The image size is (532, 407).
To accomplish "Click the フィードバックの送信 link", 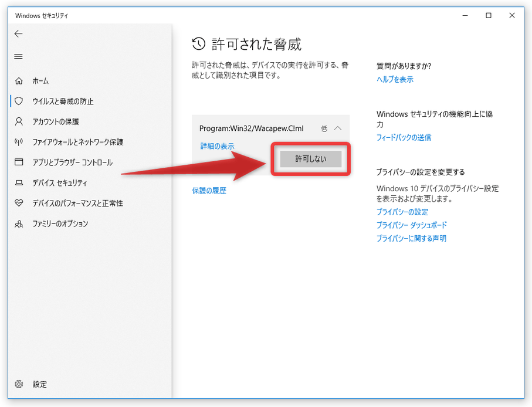I will click(404, 137).
